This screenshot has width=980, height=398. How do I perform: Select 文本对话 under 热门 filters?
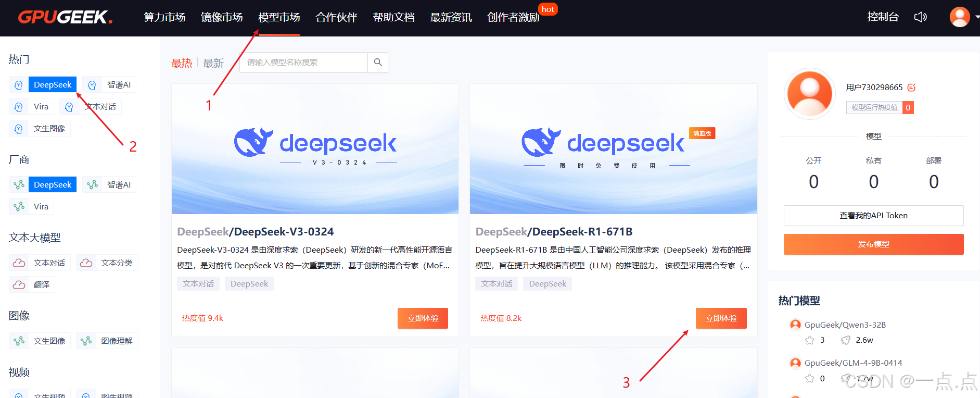[100, 106]
